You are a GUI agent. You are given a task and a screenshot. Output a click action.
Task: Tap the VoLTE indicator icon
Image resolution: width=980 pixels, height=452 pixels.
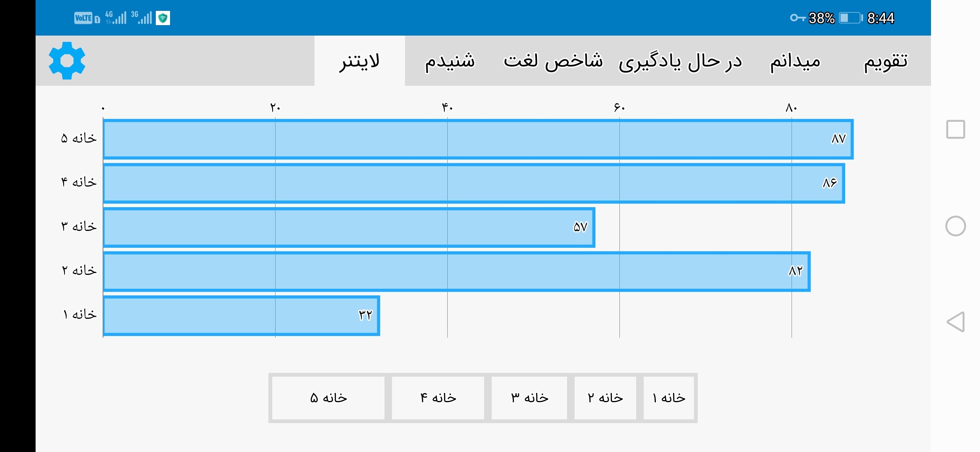pos(83,18)
